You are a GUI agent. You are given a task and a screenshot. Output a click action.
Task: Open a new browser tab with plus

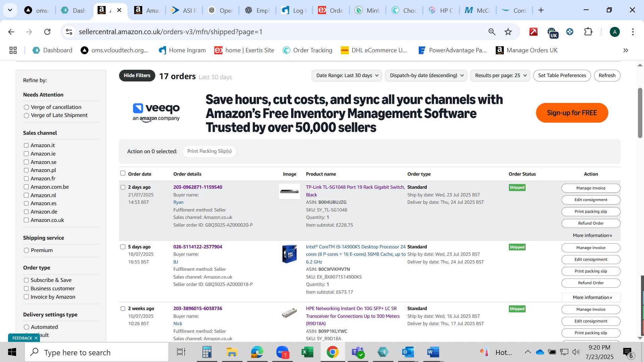pos(541,10)
